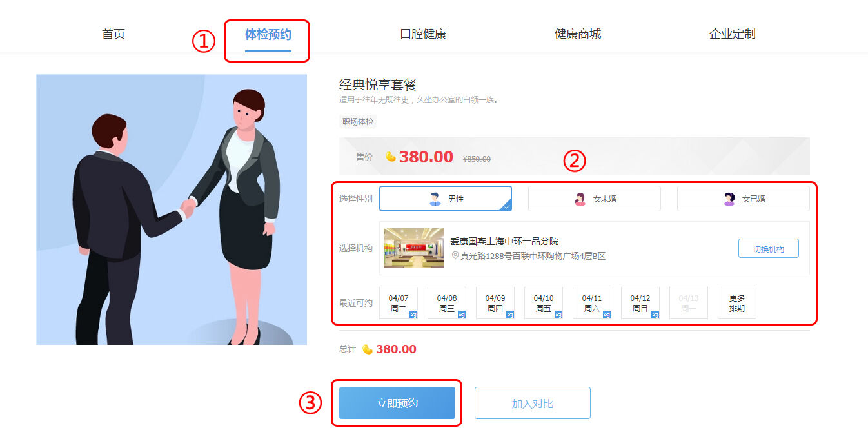
Task: Click the married female avatar icon
Action: pos(729,199)
